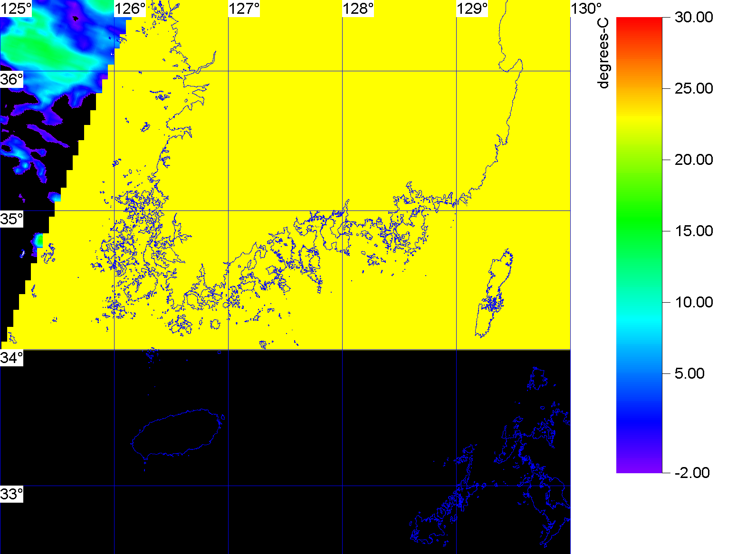Click the 10.00 colorbar tick value
The image size is (756, 554).
(694, 302)
